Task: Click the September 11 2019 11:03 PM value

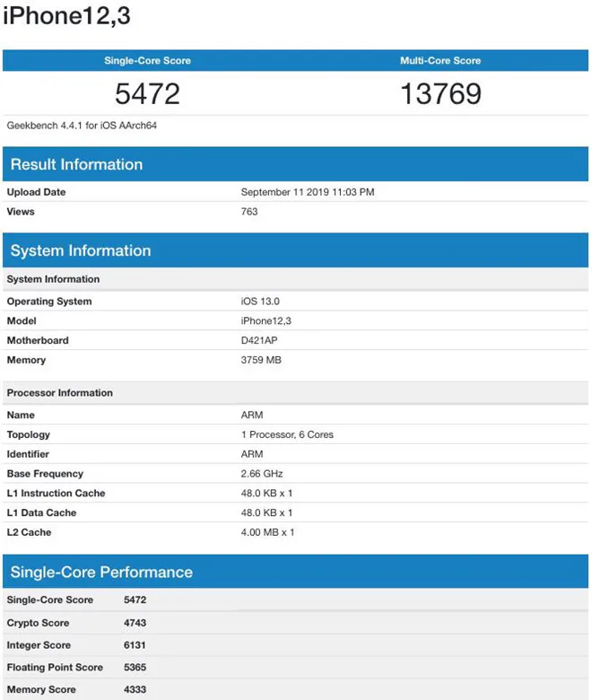Action: 308,192
